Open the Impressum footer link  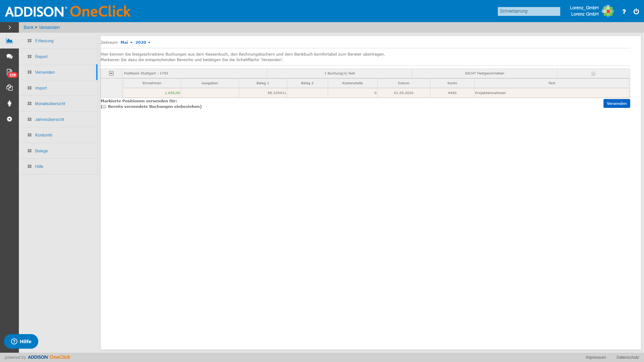595,357
